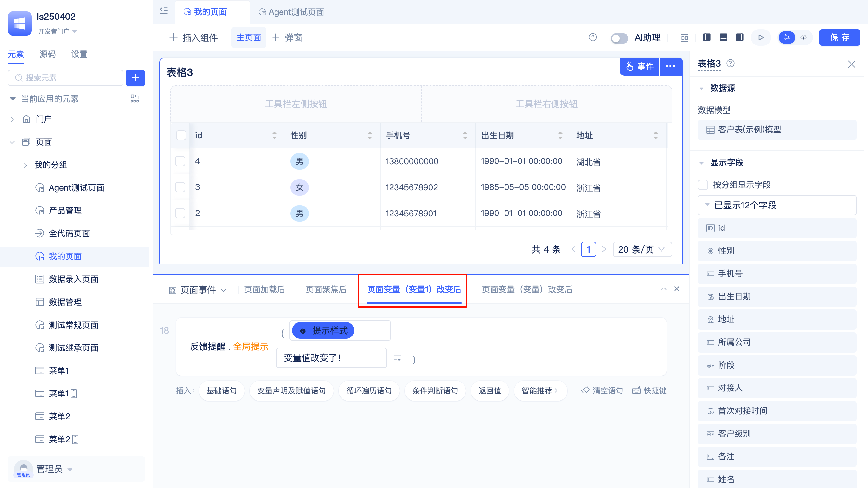Check the row with id 2
Screen dimensions: 868x488
pyautogui.click(x=180, y=213)
